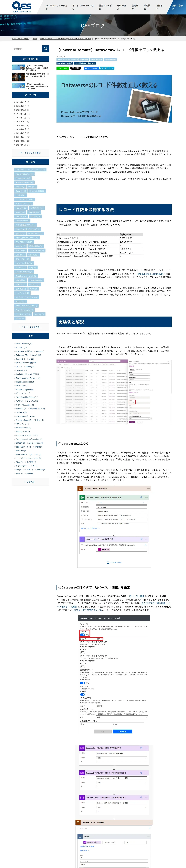Expand archive 2025年01月 (3)
This screenshot has width=186, height=868.
22,110
